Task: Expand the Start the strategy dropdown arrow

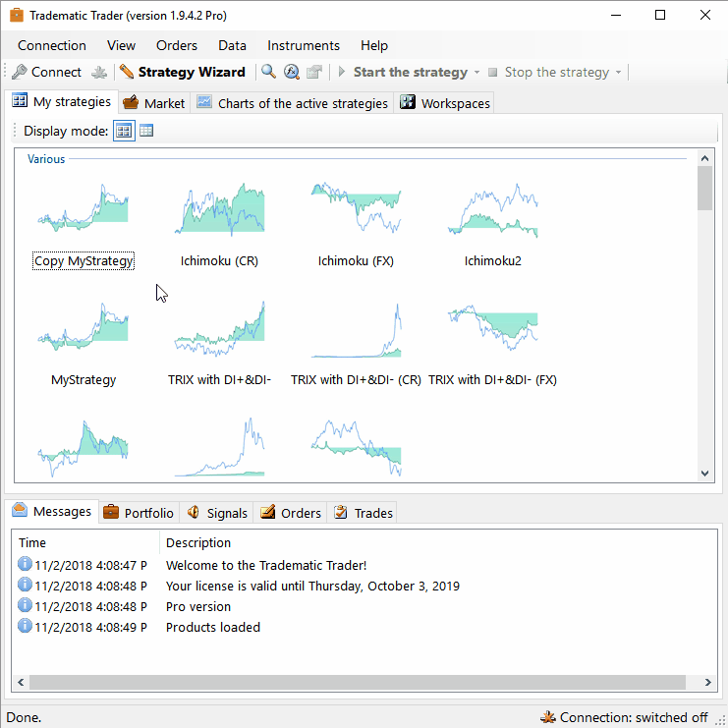Action: coord(476,73)
